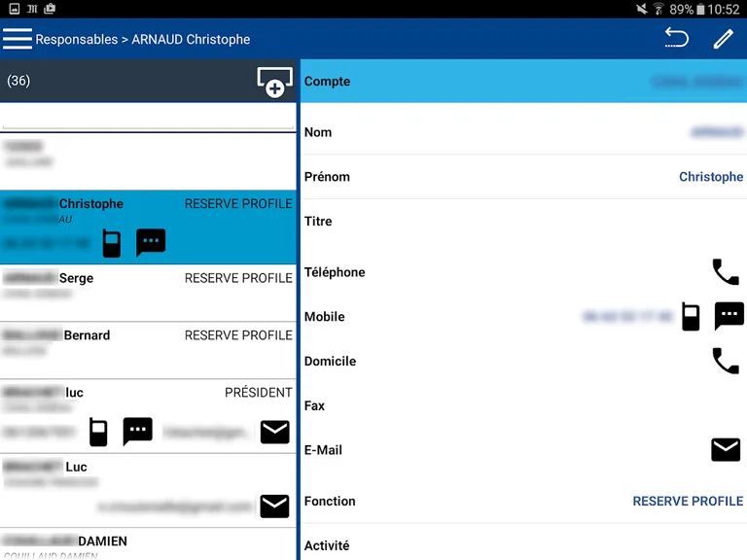Tap the Responsables breadcrumb title
This screenshot has width=747, height=560.
76,39
